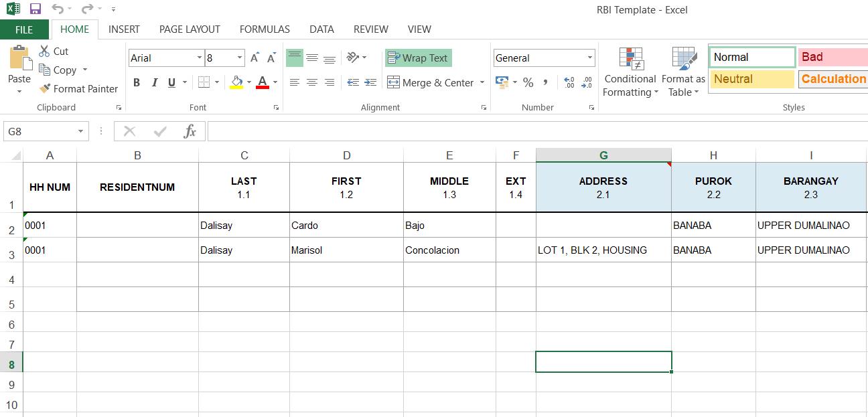
Task: Open the Name Box dropdown arrow
Action: [80, 131]
